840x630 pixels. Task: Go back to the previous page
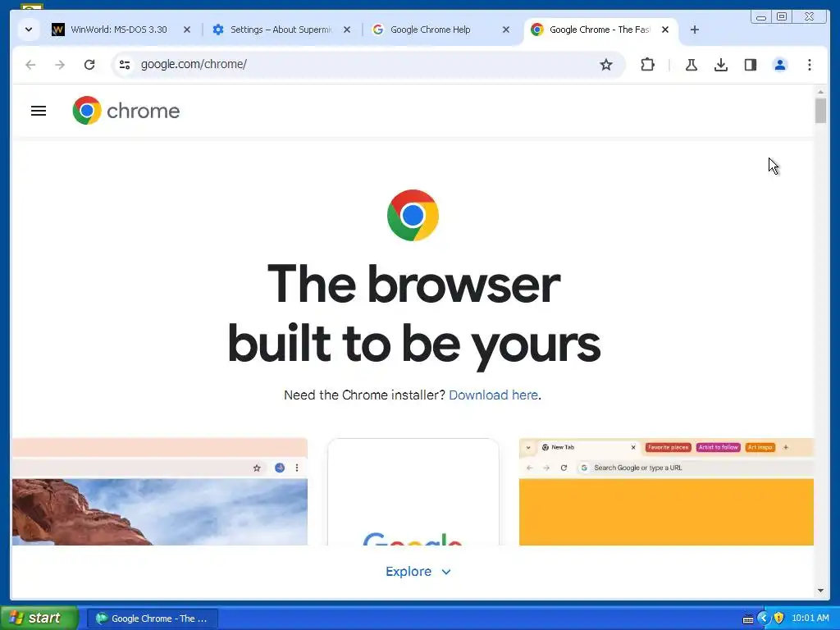[30, 65]
